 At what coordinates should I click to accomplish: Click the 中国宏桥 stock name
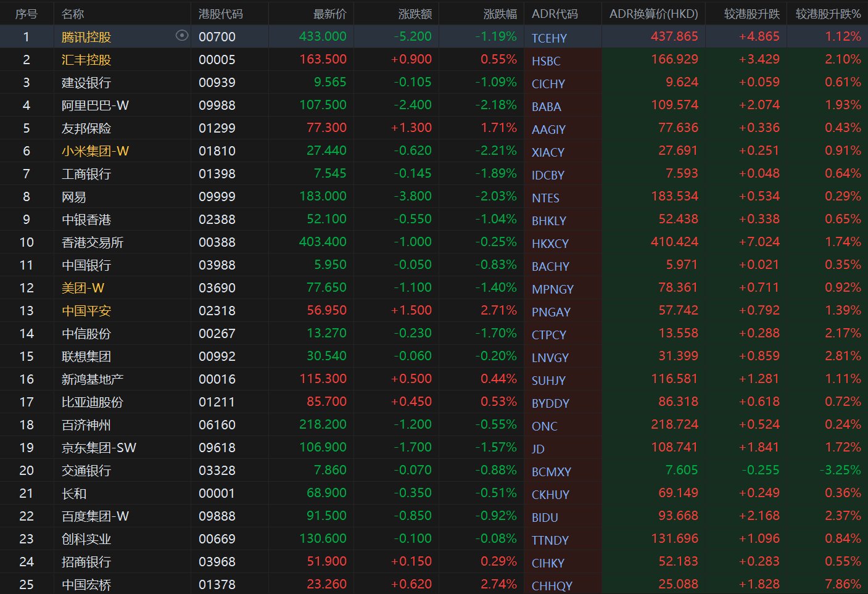[x=86, y=585]
